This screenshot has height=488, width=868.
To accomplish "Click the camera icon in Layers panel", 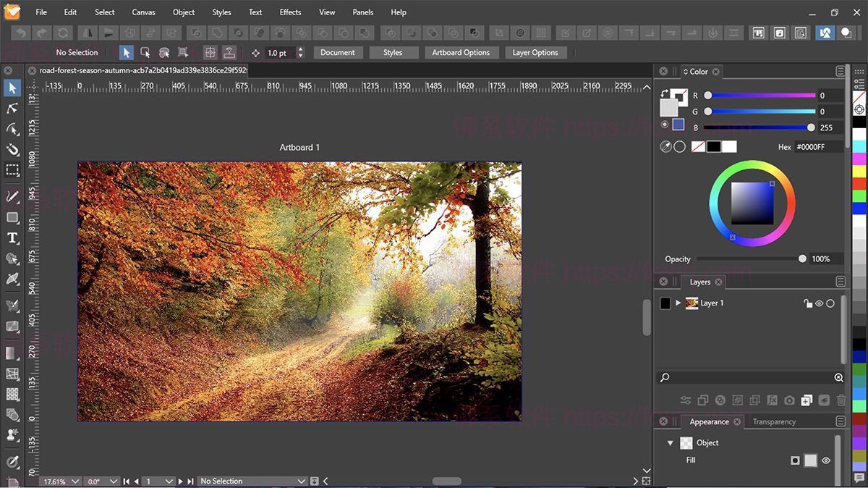I will tap(789, 400).
